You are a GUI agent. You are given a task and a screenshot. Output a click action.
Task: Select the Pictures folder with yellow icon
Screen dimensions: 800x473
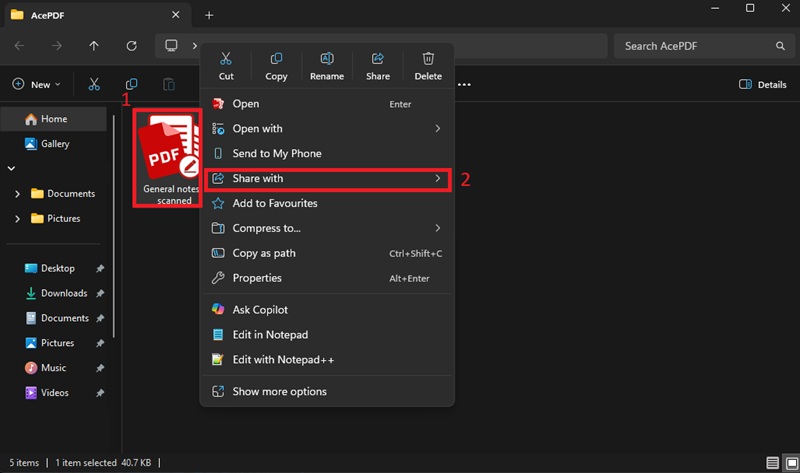point(56,218)
